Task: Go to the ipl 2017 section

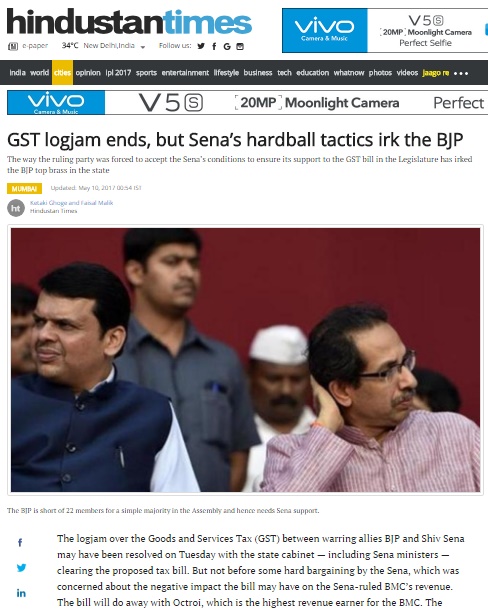Action: click(118, 72)
